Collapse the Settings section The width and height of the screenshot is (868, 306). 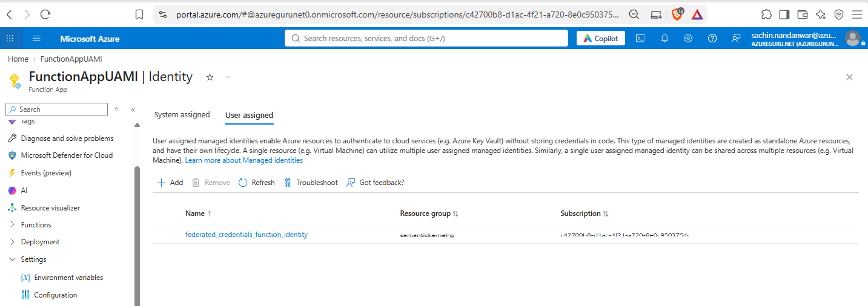click(33, 259)
